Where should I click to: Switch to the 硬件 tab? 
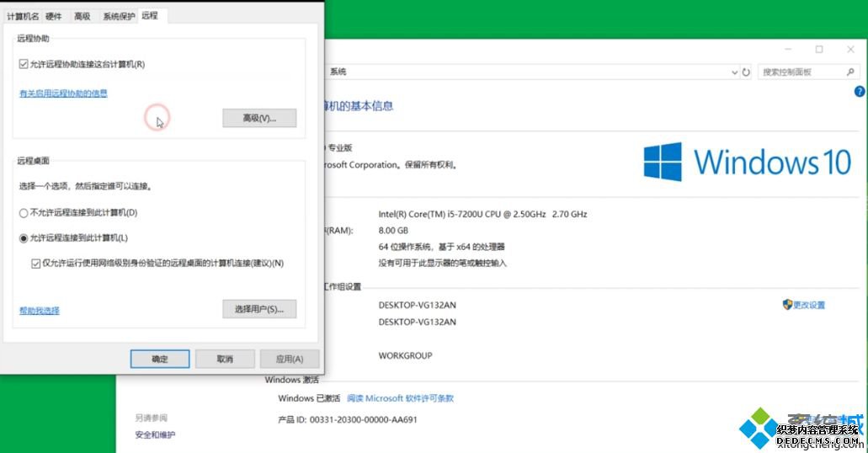pyautogui.click(x=54, y=16)
